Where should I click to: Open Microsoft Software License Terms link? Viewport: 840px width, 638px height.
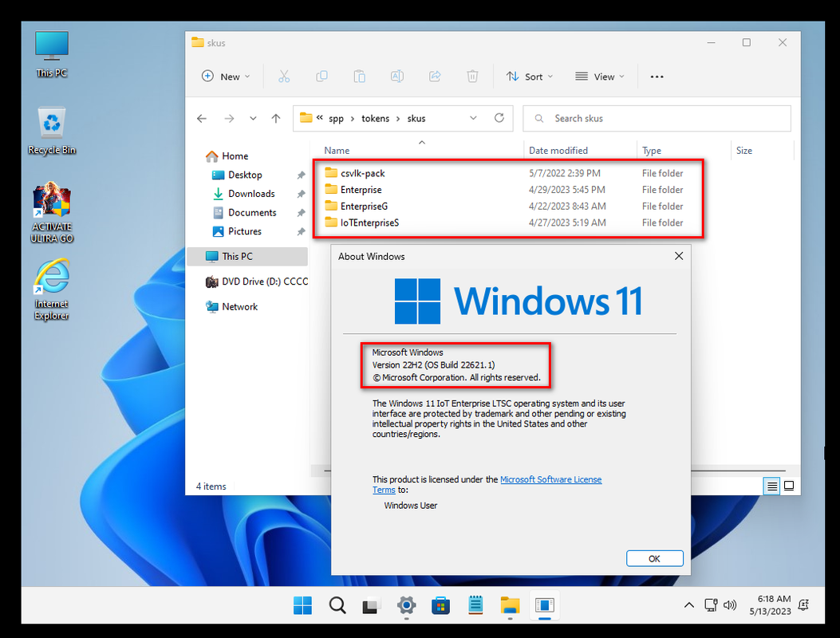(x=550, y=479)
